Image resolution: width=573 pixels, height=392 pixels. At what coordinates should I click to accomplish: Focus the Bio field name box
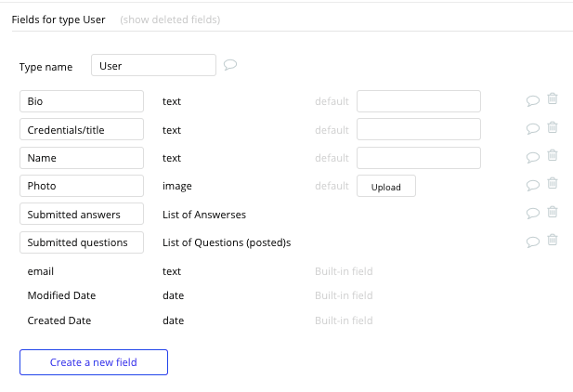coord(82,101)
